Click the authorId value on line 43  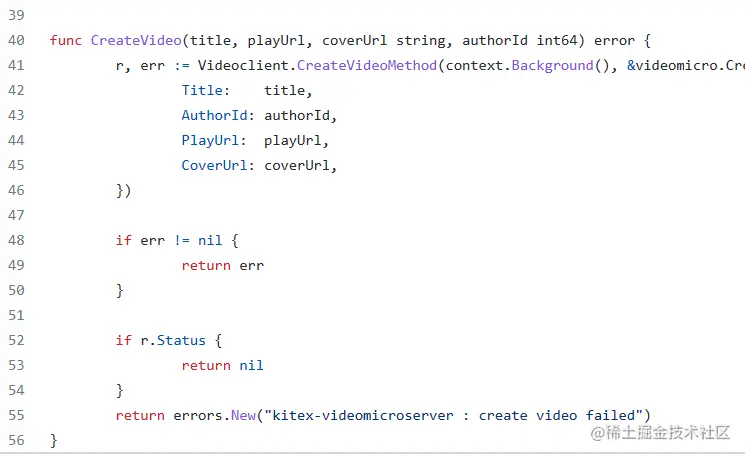point(297,115)
